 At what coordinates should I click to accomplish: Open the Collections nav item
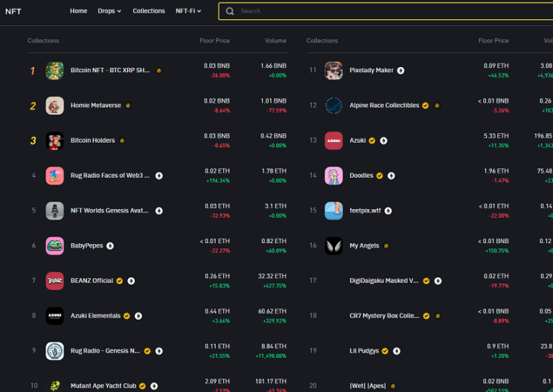(149, 11)
